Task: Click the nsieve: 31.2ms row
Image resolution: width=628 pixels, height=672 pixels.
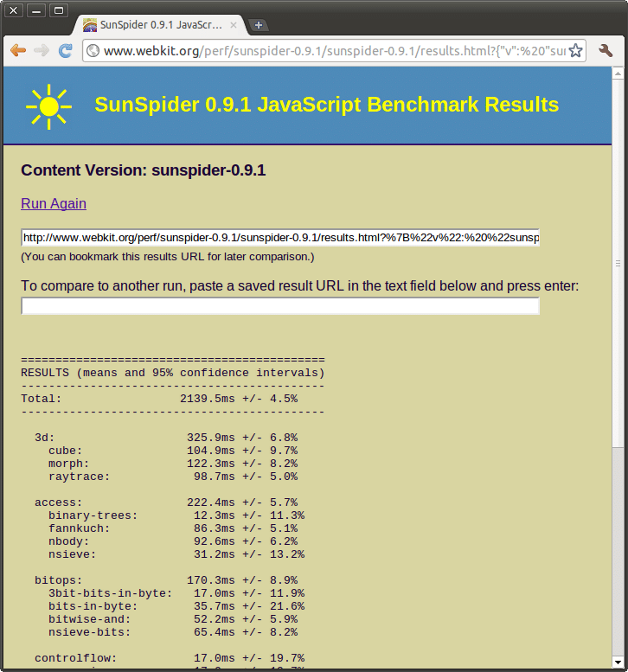Action: coord(176,554)
